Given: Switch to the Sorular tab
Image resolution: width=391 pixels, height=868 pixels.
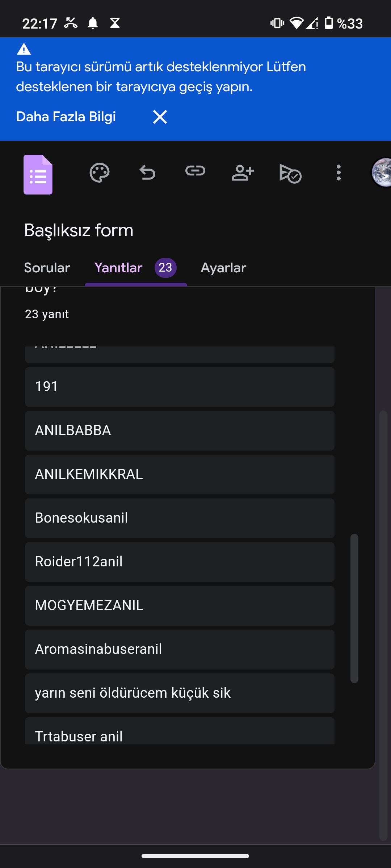Looking at the screenshot, I should point(47,268).
